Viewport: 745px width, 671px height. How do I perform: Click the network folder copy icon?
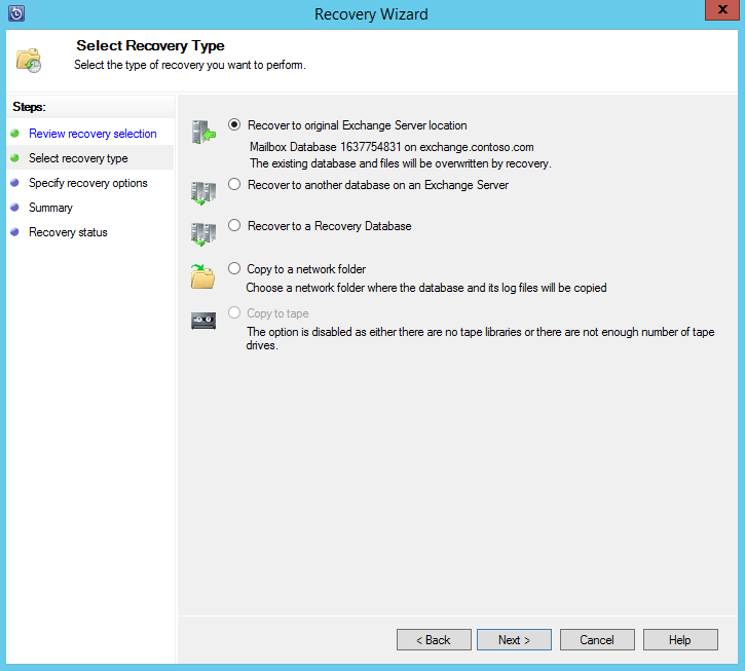pos(203,276)
